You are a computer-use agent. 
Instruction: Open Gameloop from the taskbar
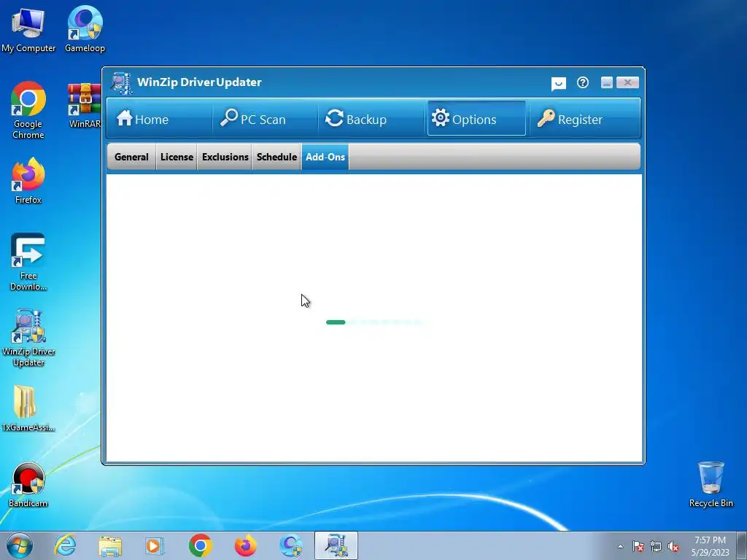[x=290, y=545]
